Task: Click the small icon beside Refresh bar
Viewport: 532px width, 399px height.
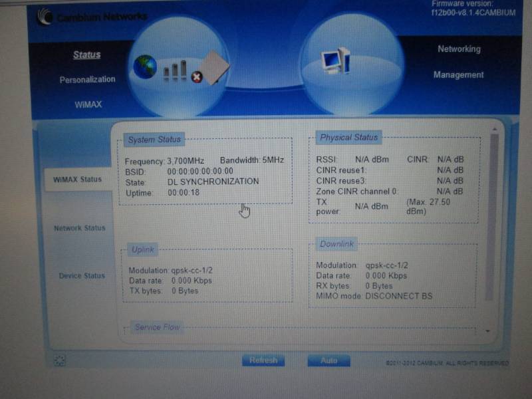Action: click(x=60, y=360)
